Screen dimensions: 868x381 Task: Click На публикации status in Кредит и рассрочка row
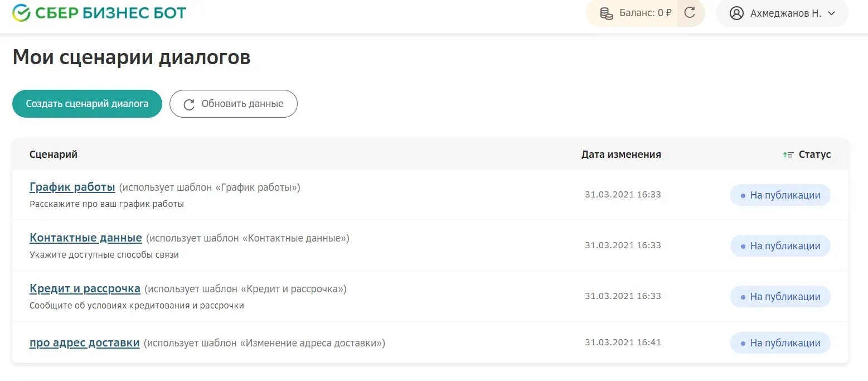(780, 297)
